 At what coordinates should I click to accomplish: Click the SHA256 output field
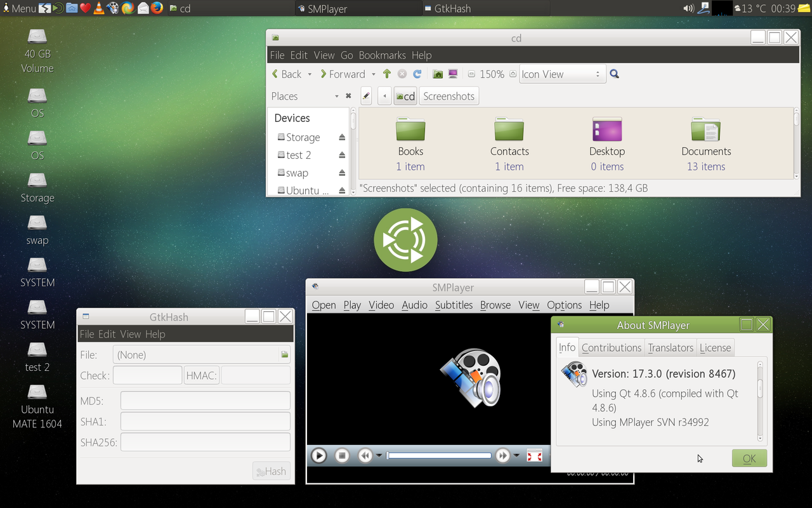(206, 442)
